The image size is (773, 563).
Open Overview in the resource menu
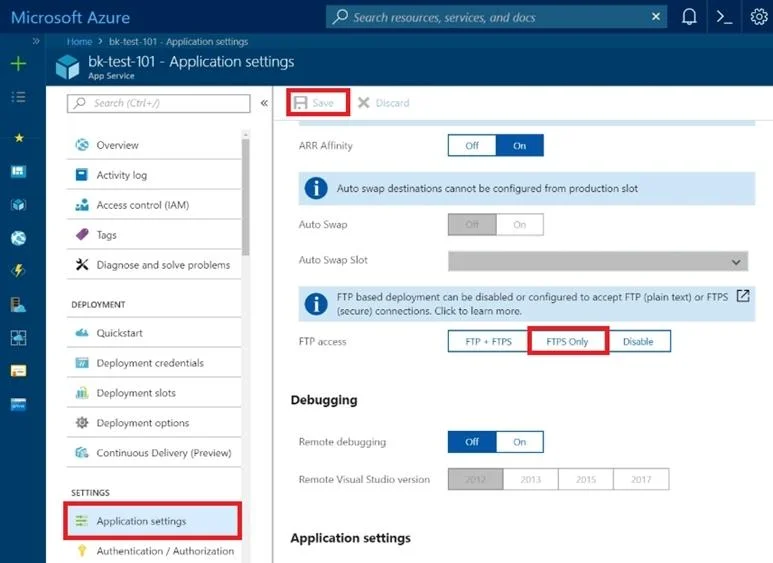[154, 145]
